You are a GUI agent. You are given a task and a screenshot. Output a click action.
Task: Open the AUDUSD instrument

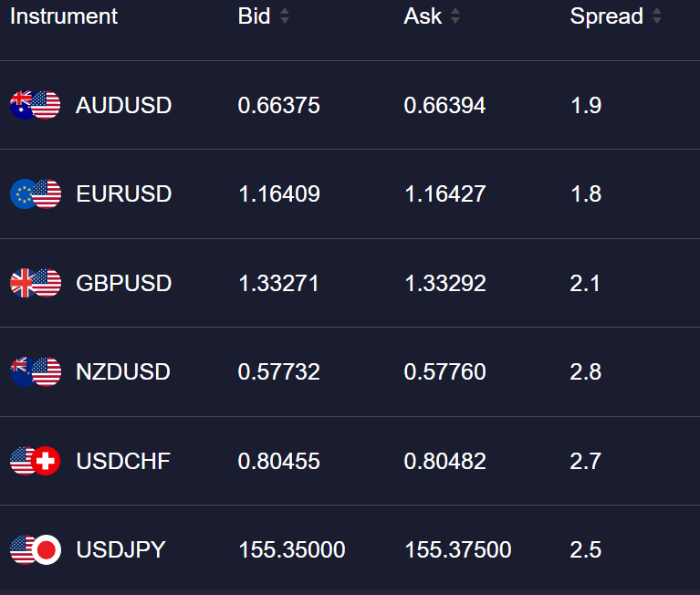(x=123, y=106)
